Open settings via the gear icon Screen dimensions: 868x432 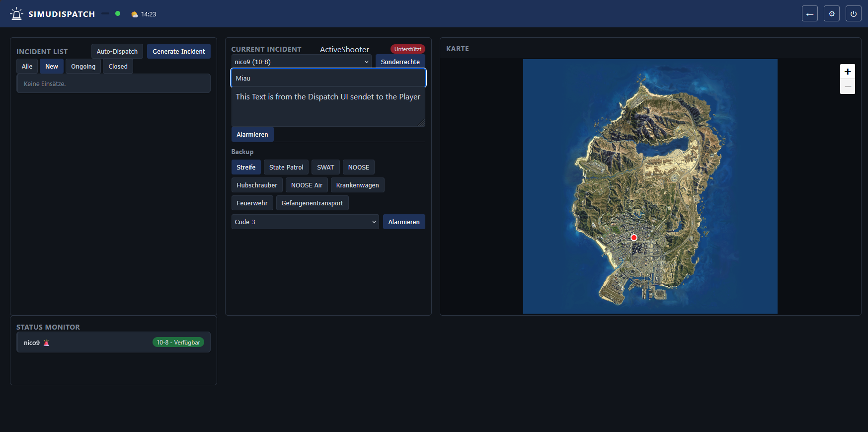click(832, 14)
